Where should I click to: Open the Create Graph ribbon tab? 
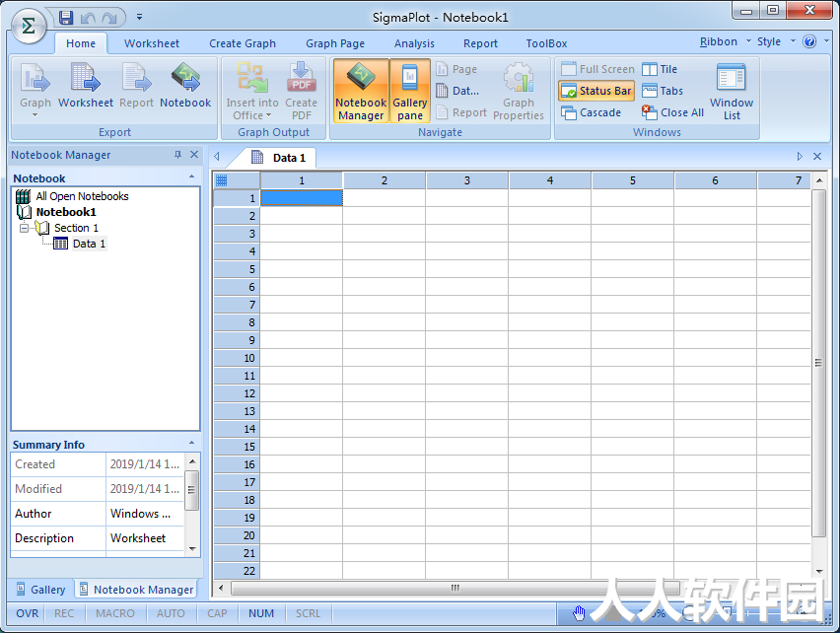243,43
